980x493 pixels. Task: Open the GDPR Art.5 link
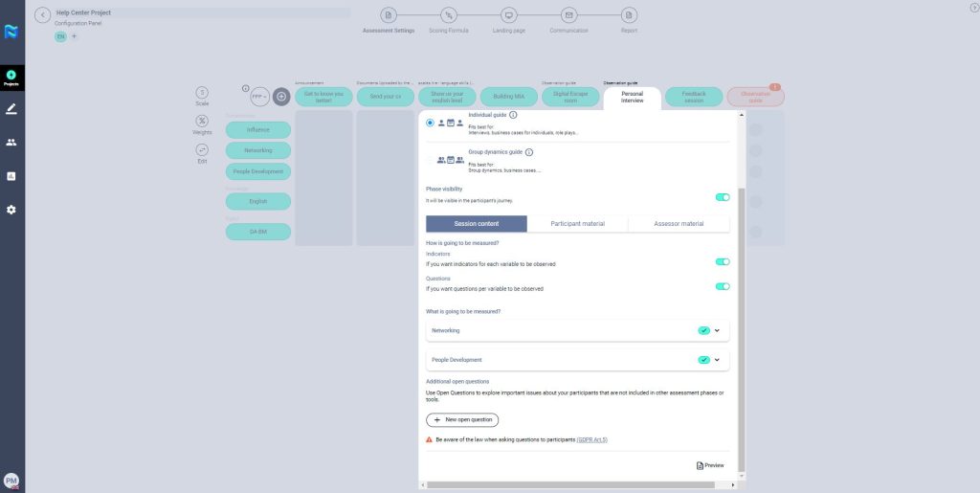591,439
